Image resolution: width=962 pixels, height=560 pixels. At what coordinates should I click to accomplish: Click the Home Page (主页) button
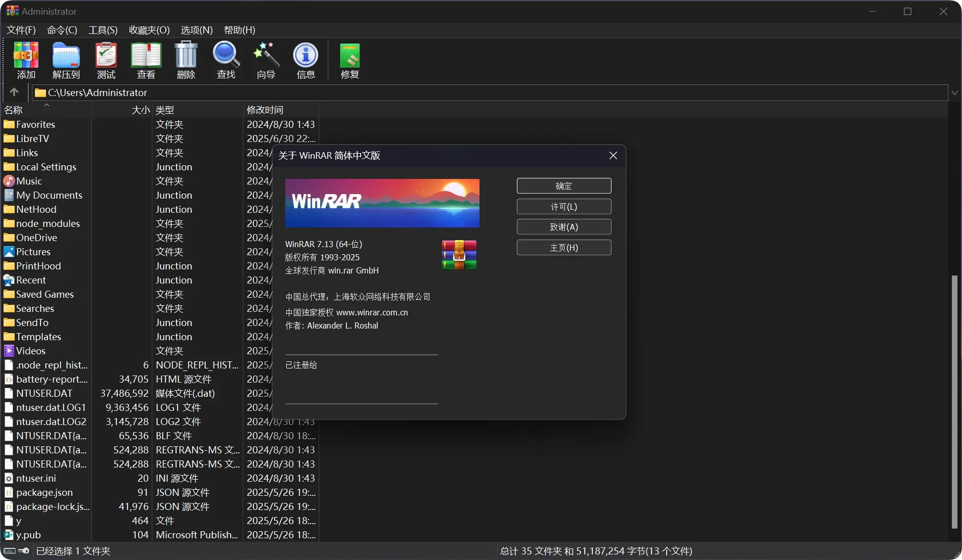[564, 248]
